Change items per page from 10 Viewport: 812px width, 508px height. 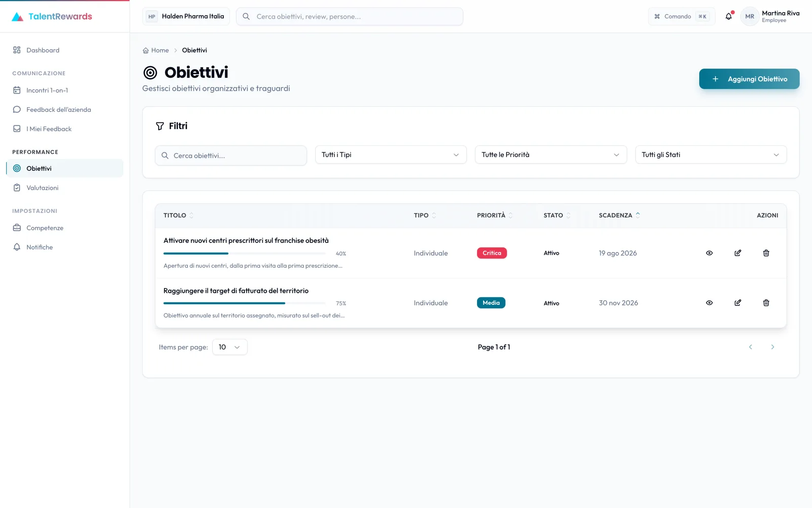(229, 347)
